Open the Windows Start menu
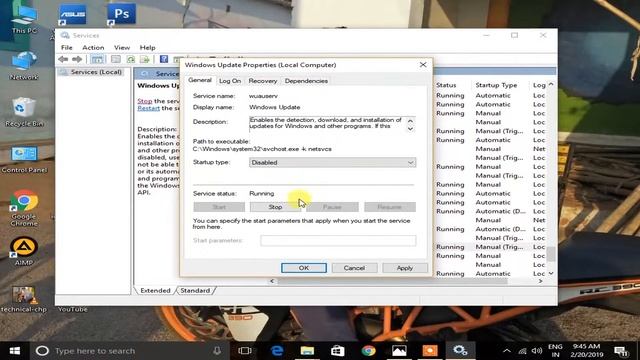 [x=15, y=351]
